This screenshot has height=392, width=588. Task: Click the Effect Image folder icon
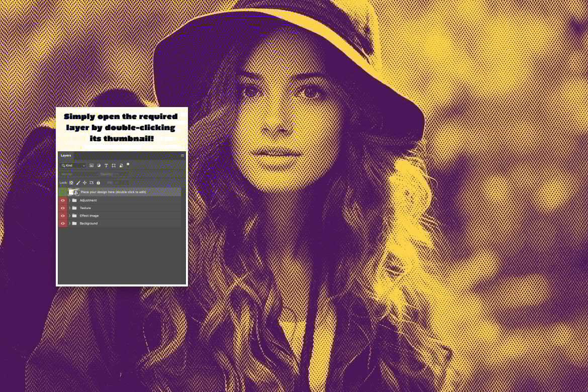[74, 216]
